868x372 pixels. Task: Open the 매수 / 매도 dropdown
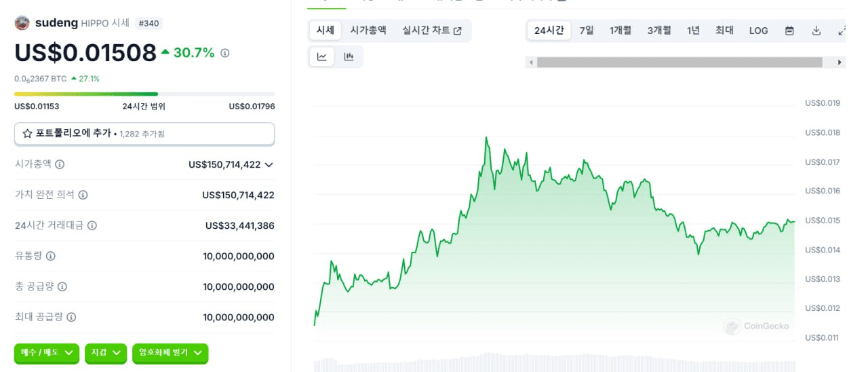point(47,353)
